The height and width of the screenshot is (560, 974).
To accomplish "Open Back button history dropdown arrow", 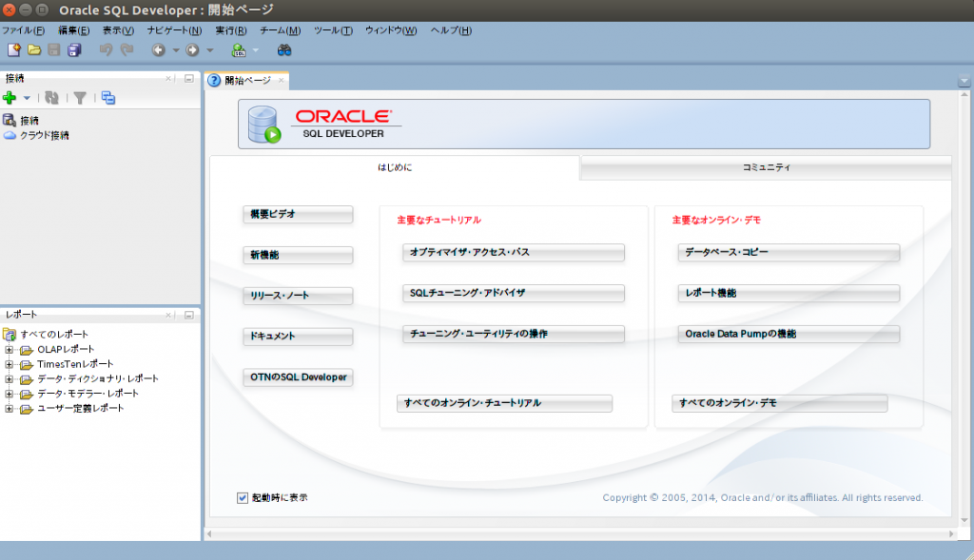I will click(x=176, y=50).
